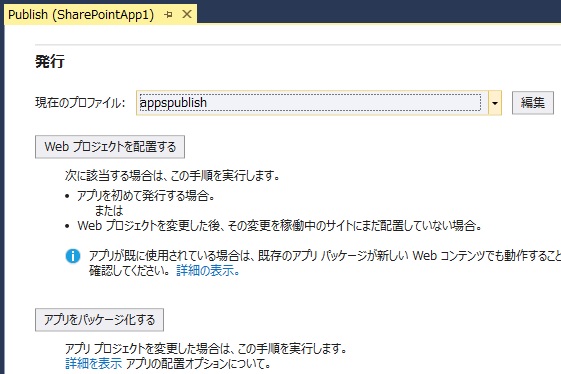The width and height of the screenshot is (561, 374).
Task: Click the 現在のプロファイル label
Action: tap(80, 103)
